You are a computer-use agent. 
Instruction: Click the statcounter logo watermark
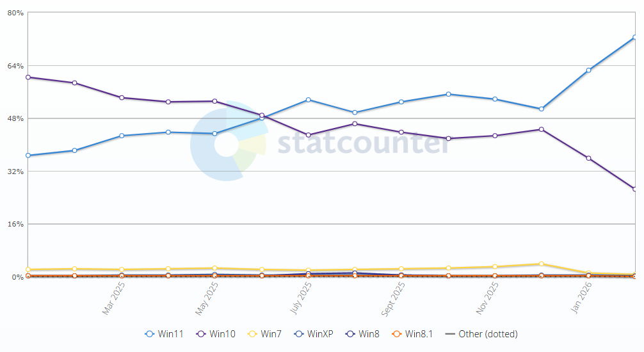pyautogui.click(x=320, y=142)
